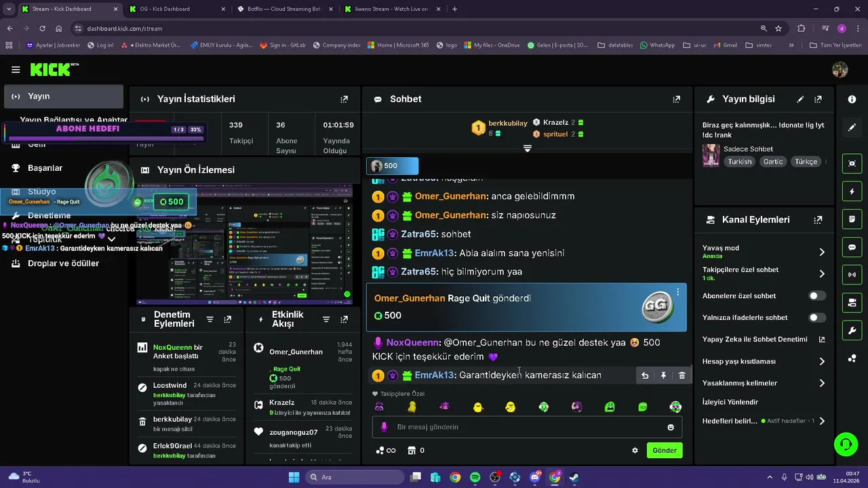Open the WhatsApp bookmark

tap(657, 45)
